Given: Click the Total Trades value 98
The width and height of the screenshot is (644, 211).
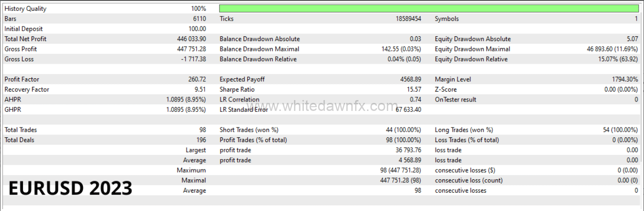Looking at the screenshot, I should [202, 130].
